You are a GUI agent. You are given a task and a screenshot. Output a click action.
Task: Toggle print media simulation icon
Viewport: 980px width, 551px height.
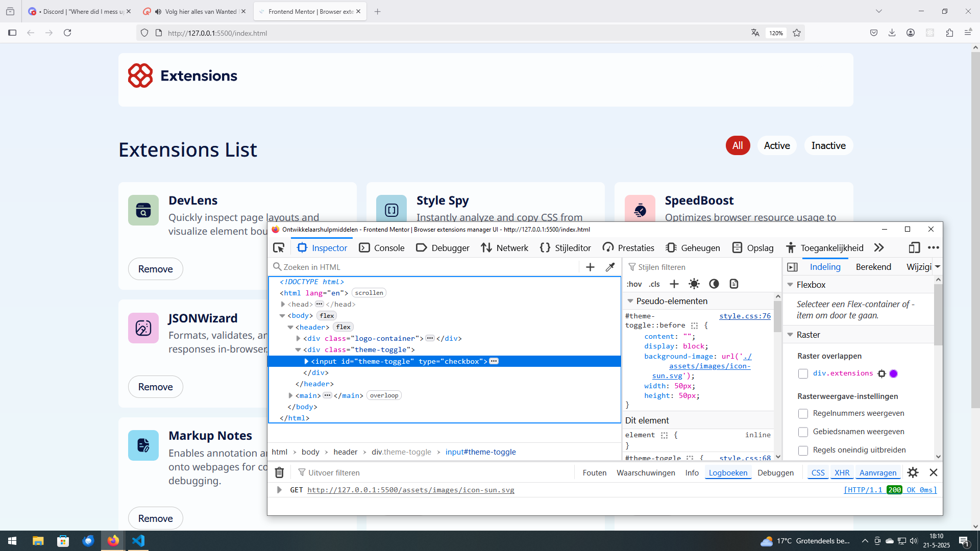click(734, 284)
